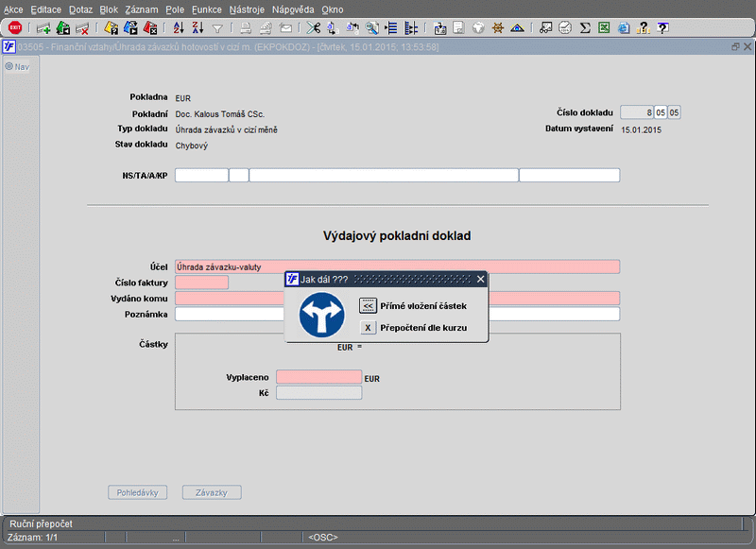
Task: Click the Účel input field
Action: pos(397,266)
